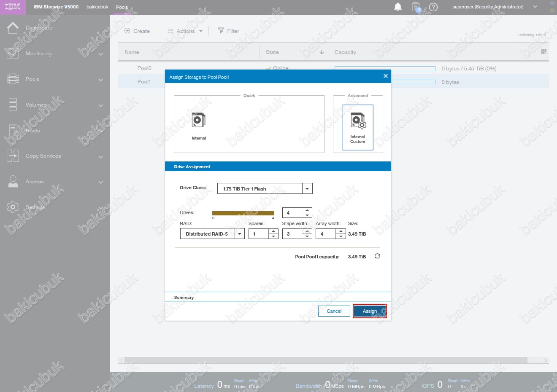Expand the Monitoring menu chevron
This screenshot has width=557, height=392.
101,54
